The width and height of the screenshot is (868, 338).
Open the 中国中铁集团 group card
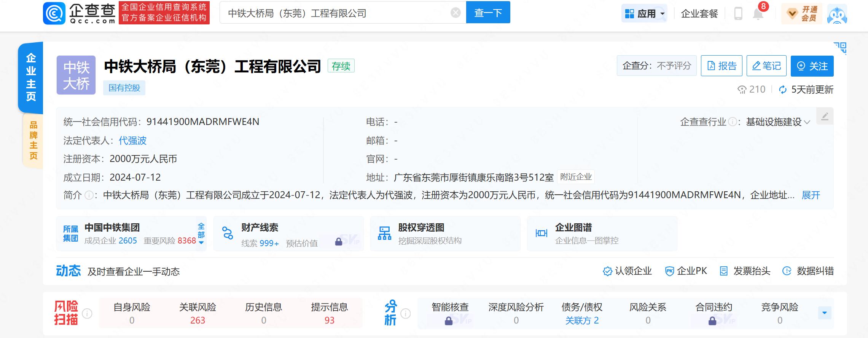pyautogui.click(x=131, y=234)
